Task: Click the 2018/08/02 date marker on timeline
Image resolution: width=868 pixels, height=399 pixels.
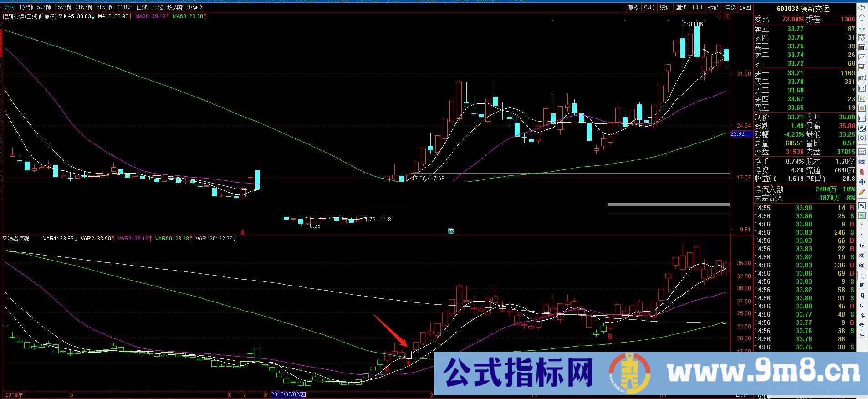Action: (x=288, y=394)
